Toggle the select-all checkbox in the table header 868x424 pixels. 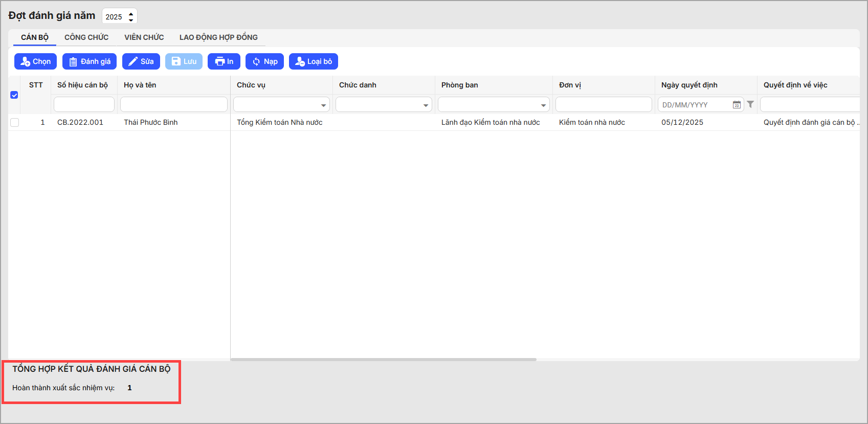14,95
